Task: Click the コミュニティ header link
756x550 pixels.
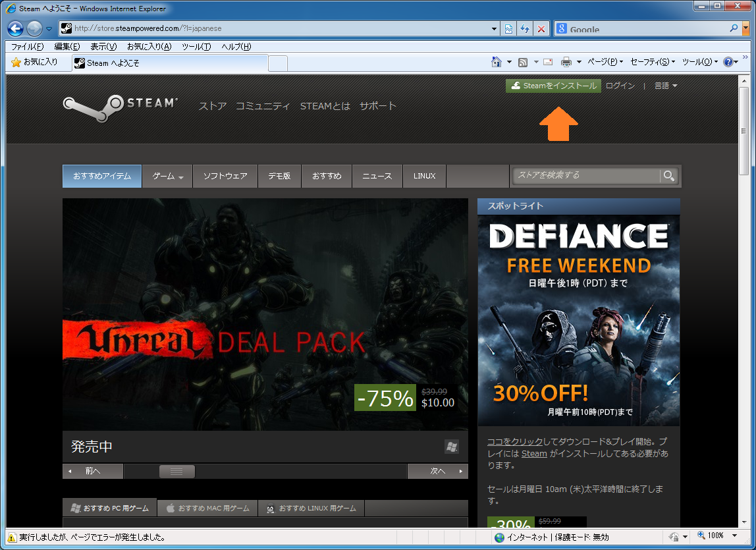Action: click(x=263, y=106)
